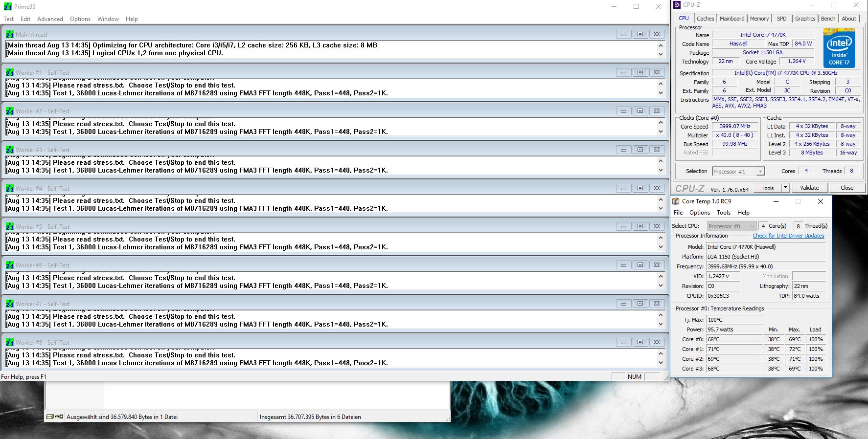
Task: Click the Validate button in CPU-Z
Action: [809, 188]
